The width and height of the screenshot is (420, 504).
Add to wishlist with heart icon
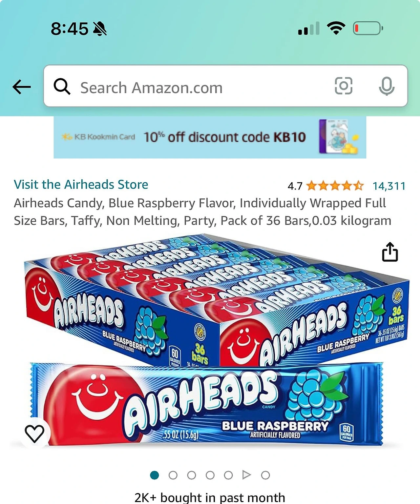coord(34,433)
